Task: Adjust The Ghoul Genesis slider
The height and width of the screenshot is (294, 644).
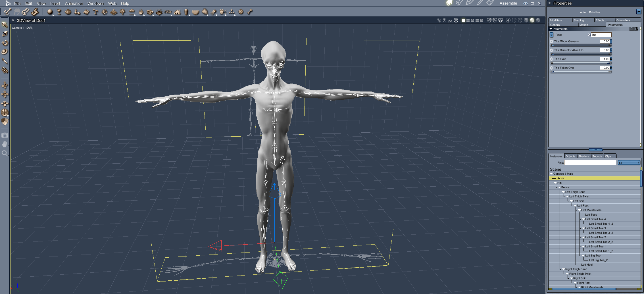Action: tap(581, 45)
